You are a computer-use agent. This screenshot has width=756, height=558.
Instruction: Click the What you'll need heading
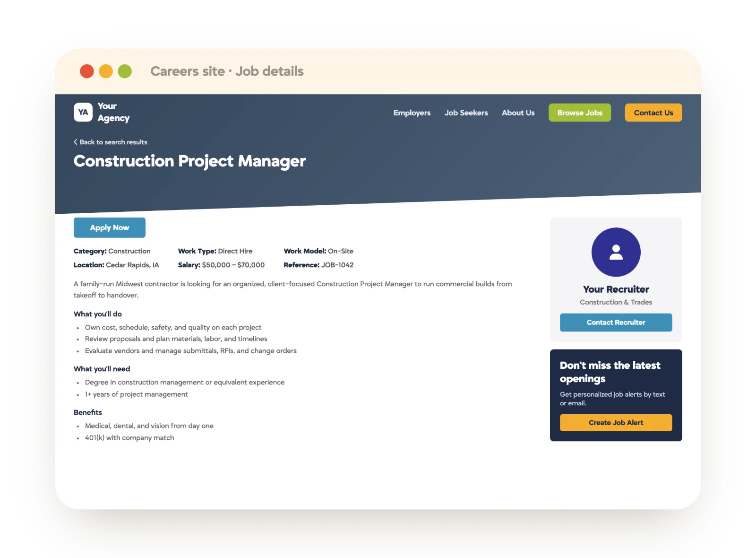click(102, 369)
